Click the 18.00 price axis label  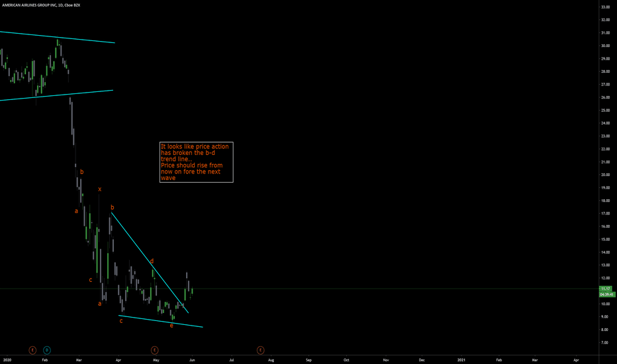tap(605, 201)
